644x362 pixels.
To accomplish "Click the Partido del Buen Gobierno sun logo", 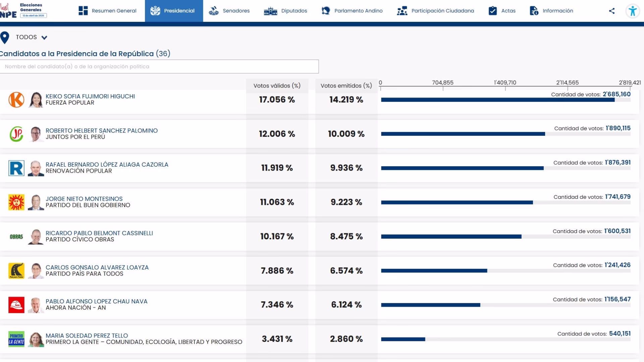I will pos(16,202).
